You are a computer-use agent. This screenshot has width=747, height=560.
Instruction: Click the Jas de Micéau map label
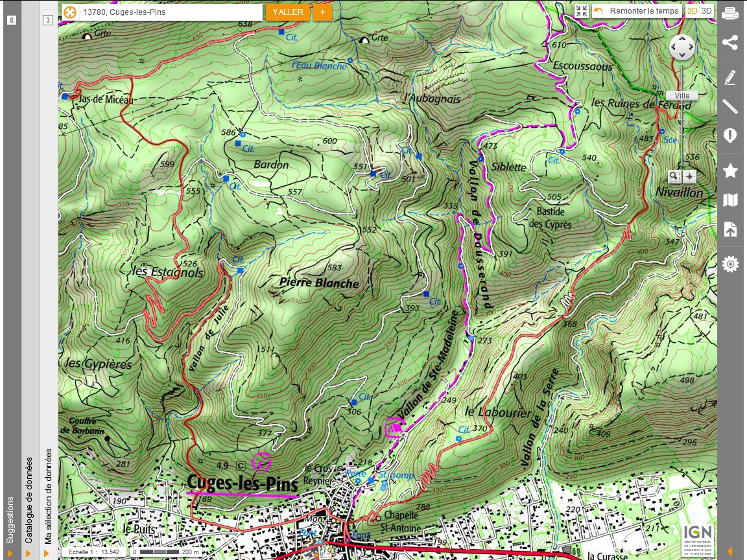pos(106,99)
